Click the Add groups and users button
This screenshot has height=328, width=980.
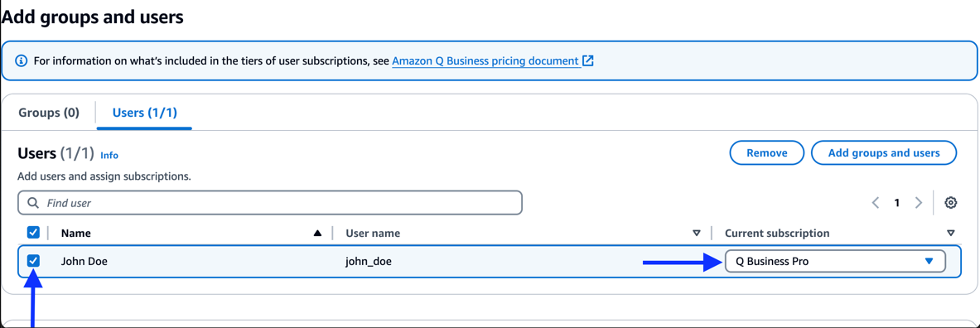point(884,153)
